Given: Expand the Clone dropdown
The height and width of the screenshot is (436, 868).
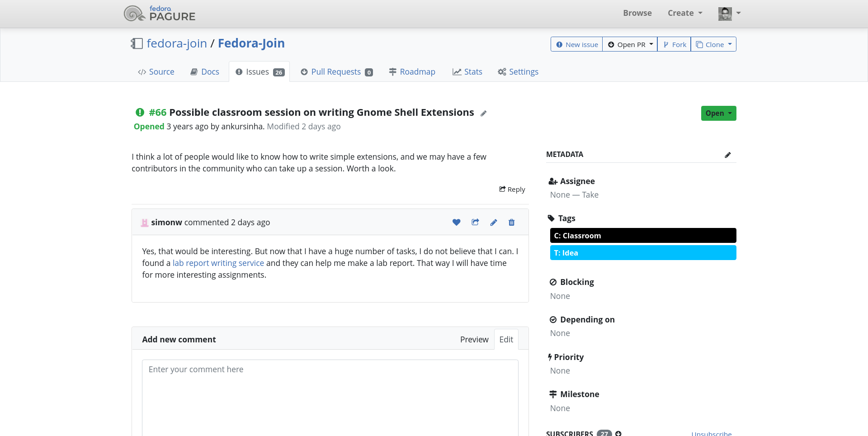Looking at the screenshot, I should (713, 44).
